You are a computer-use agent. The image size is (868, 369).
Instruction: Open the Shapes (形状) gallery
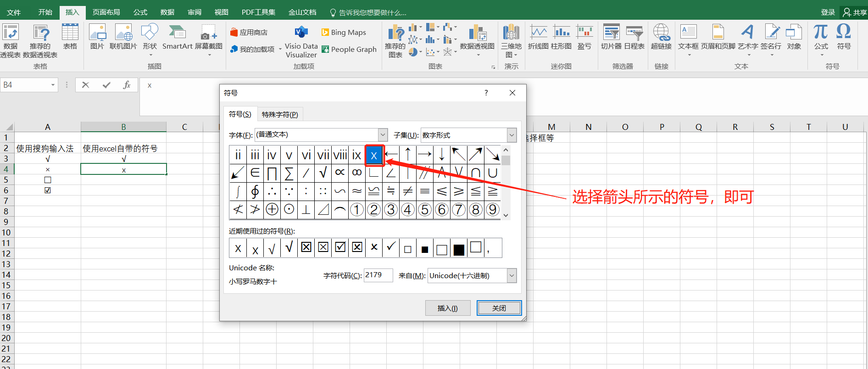coord(150,39)
